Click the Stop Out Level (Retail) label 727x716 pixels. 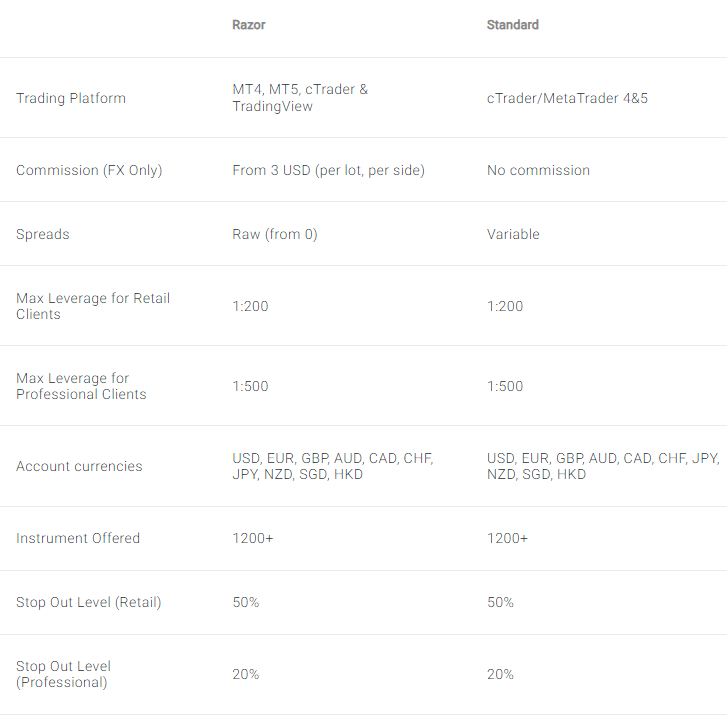coord(88,602)
